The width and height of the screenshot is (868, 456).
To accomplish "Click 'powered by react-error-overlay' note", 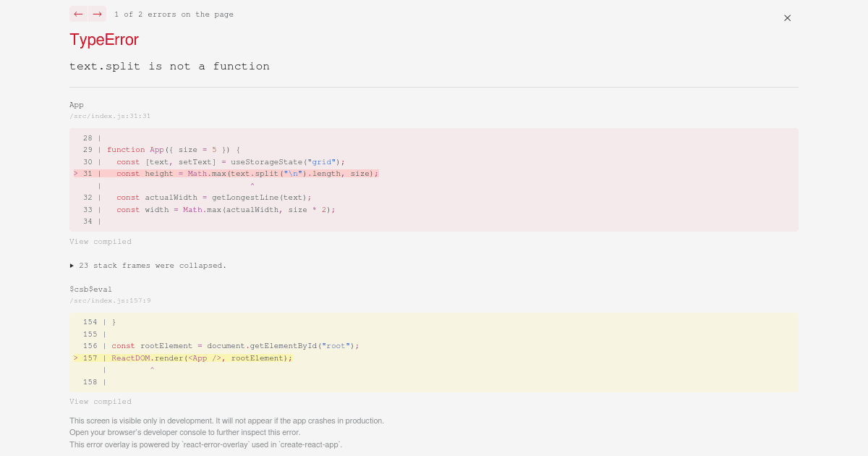I will (205, 444).
